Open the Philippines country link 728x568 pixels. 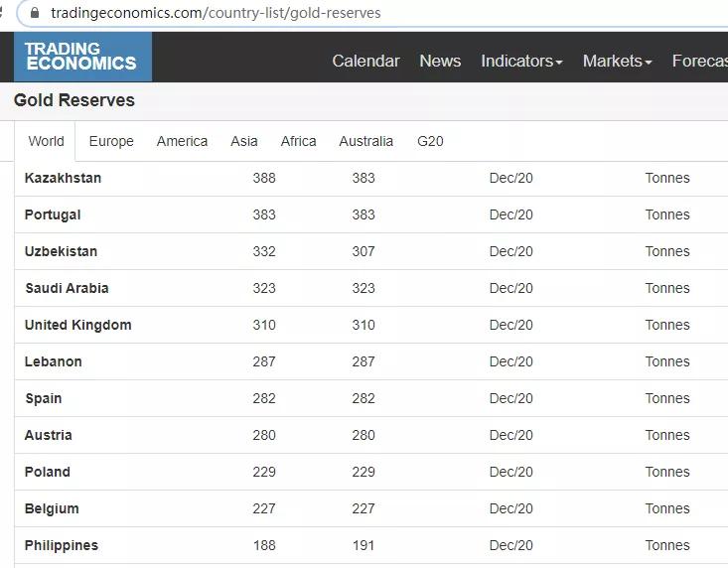tap(62, 545)
